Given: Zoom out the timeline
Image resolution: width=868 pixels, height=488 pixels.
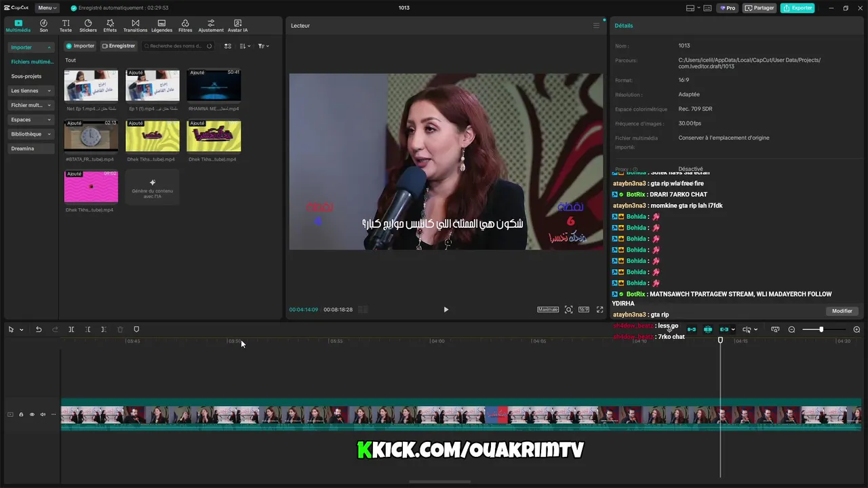Looking at the screenshot, I should pos(791,329).
